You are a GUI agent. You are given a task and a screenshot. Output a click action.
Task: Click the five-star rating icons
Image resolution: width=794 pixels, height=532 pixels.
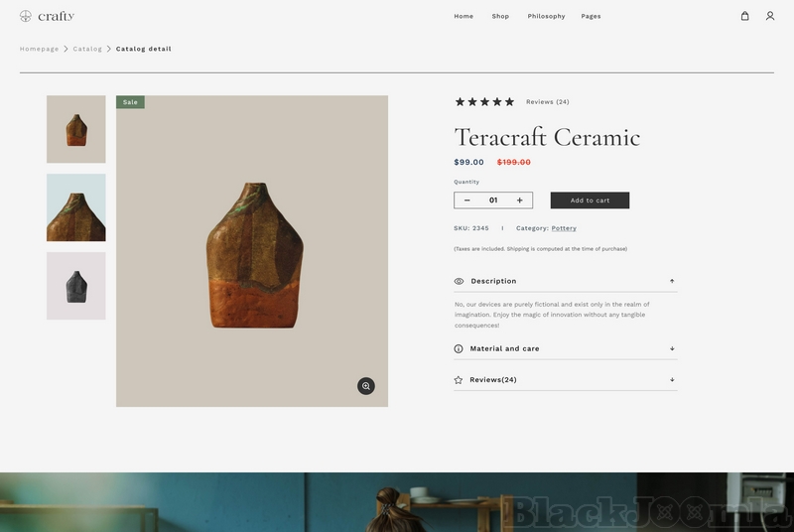coord(484,101)
